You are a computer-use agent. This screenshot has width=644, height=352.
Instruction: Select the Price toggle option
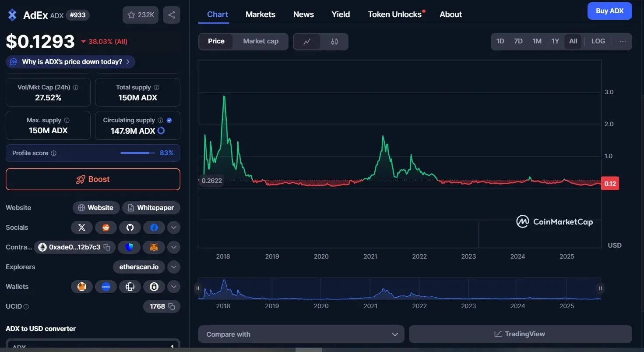pos(216,41)
